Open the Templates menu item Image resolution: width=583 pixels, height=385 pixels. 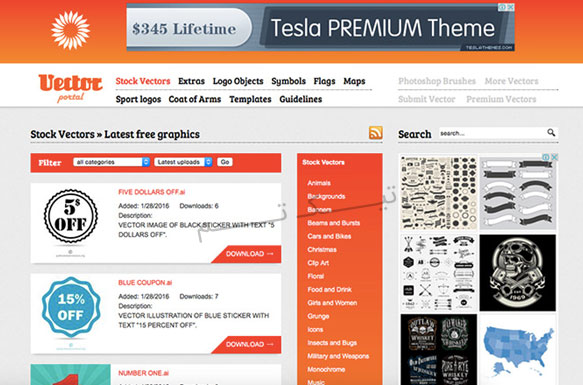pyautogui.click(x=250, y=99)
